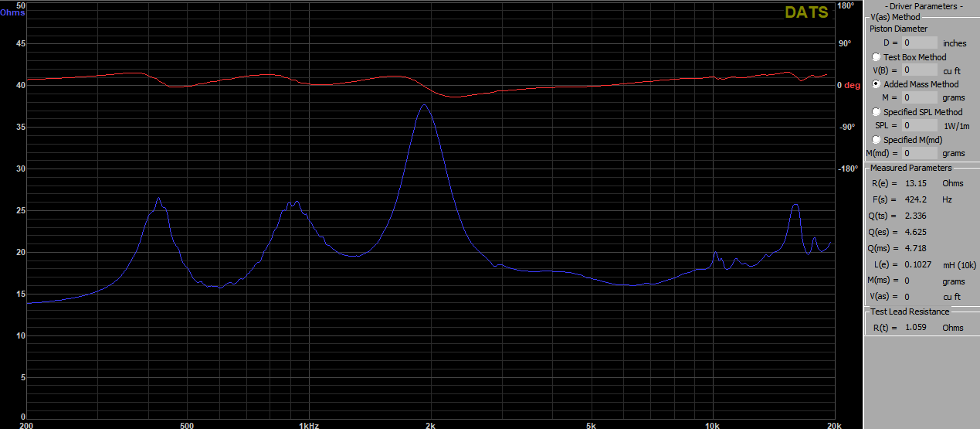Select the Added Mass Method option

tap(876, 84)
